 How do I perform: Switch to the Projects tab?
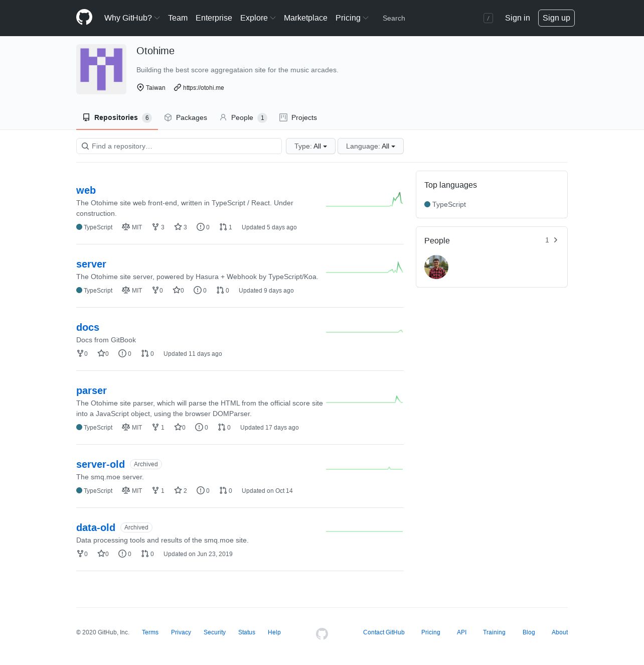[298, 117]
